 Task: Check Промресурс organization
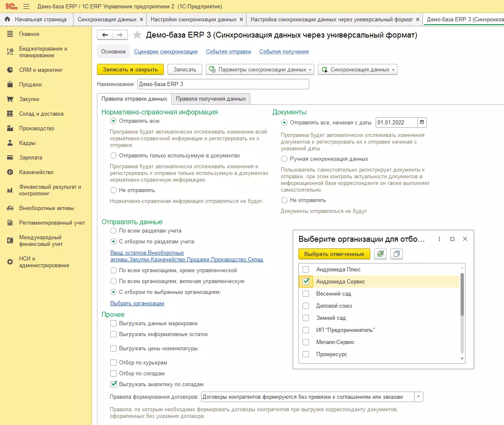point(306,354)
